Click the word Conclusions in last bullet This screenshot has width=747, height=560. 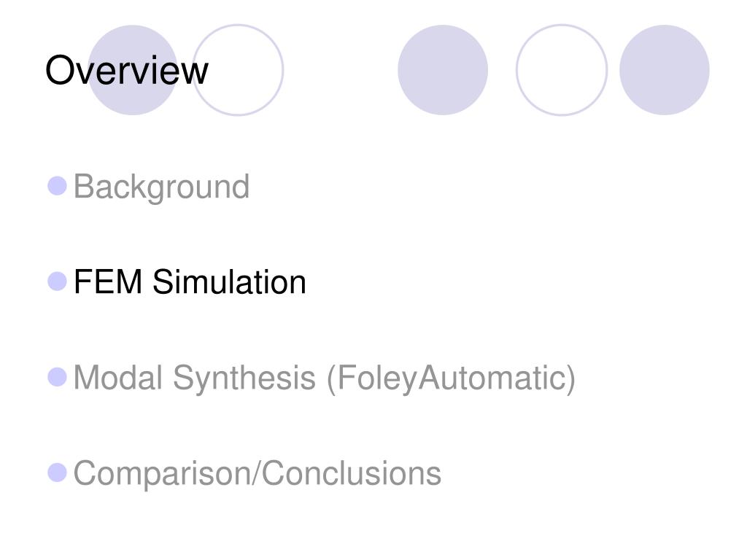tap(352, 472)
